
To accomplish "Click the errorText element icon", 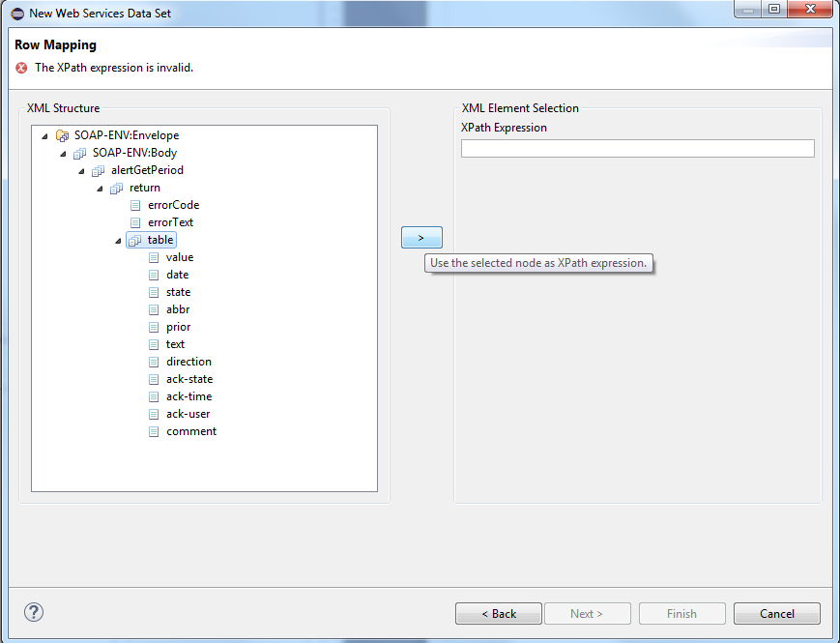I will click(135, 222).
